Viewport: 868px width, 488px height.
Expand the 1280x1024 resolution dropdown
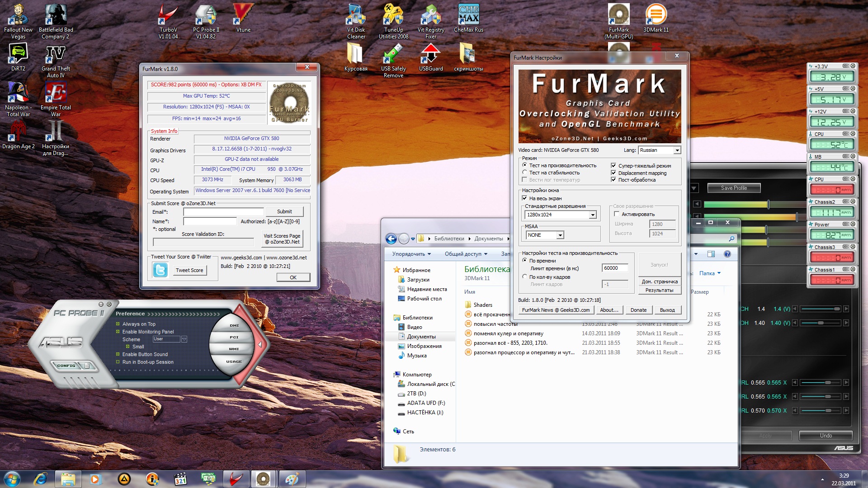tap(592, 215)
